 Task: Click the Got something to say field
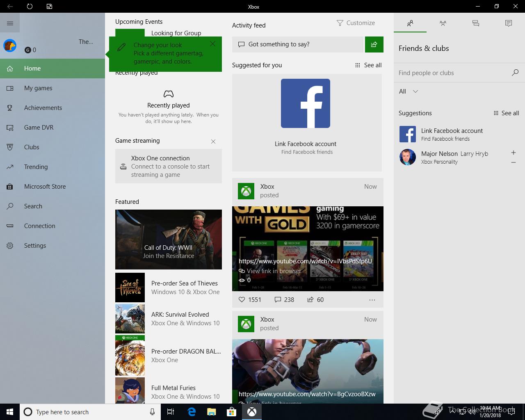coord(298,44)
